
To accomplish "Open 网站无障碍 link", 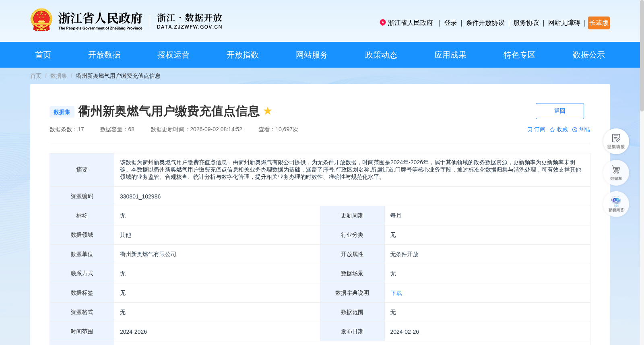I will click(564, 23).
